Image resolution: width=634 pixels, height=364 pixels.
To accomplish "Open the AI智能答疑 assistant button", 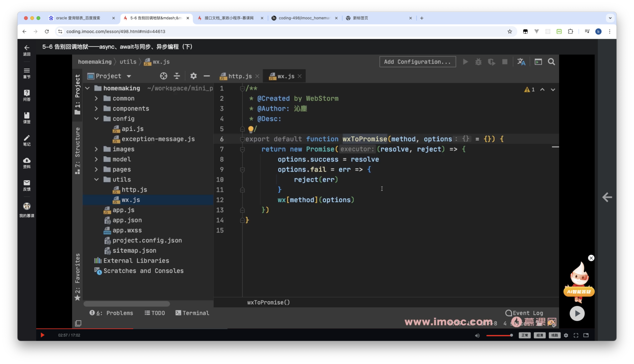I will pyautogui.click(x=579, y=291).
